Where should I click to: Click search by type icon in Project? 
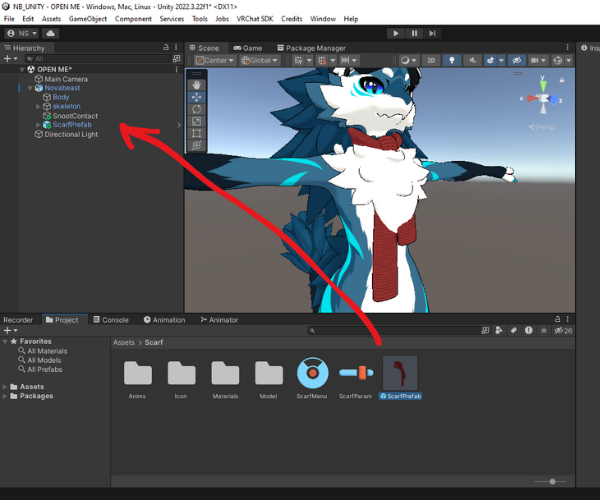pos(499,330)
